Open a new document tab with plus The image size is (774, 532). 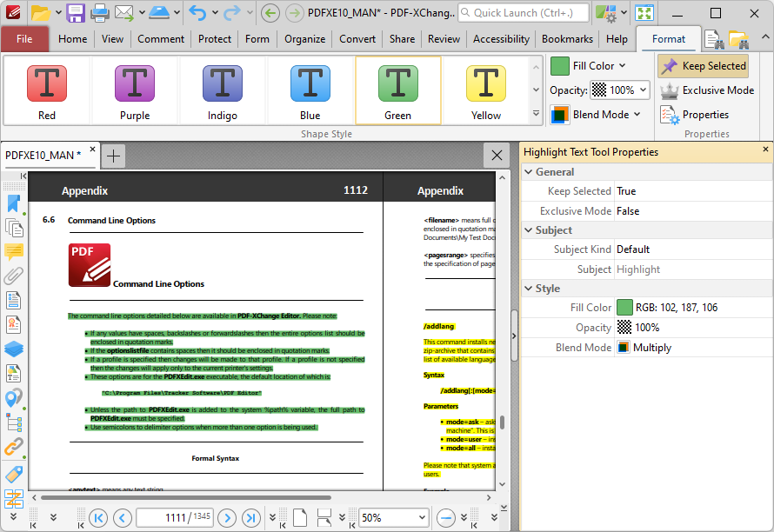coord(114,156)
